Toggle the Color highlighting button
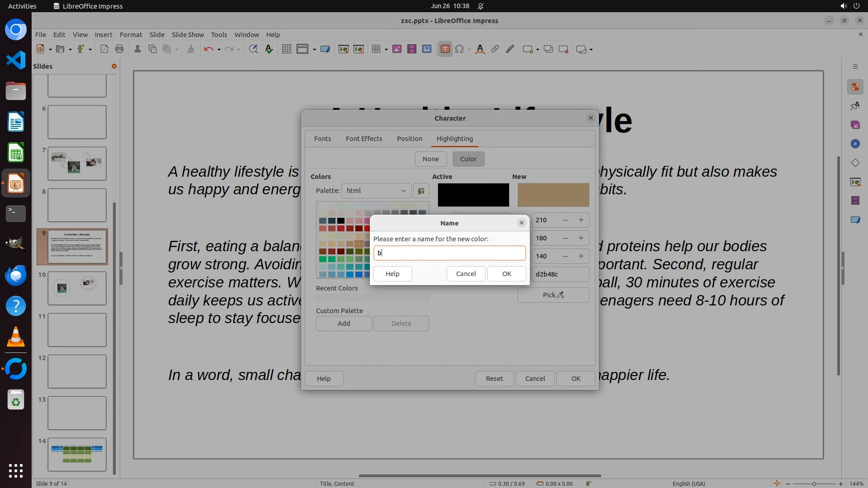868x488 pixels. (468, 159)
